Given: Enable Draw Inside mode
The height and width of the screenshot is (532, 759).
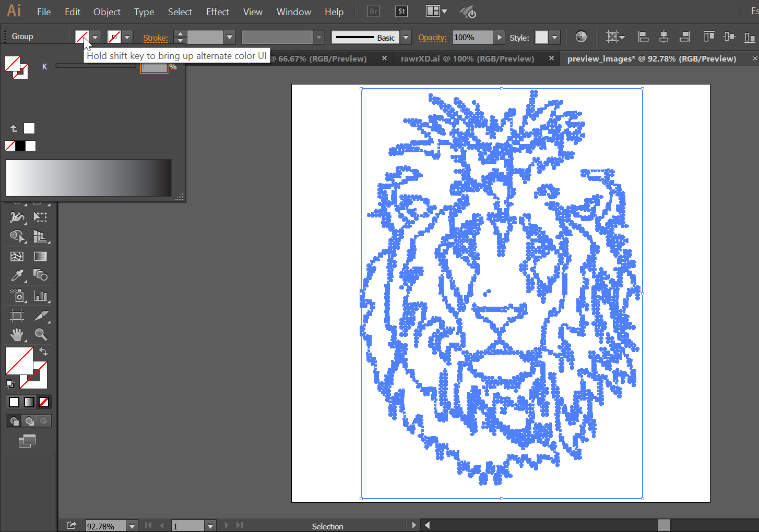Looking at the screenshot, I should pyautogui.click(x=44, y=421).
